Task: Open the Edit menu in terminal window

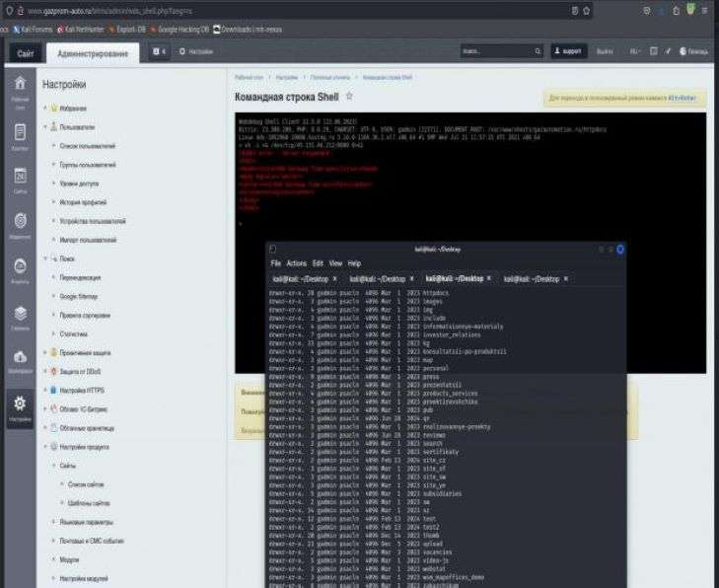Action: (x=318, y=263)
